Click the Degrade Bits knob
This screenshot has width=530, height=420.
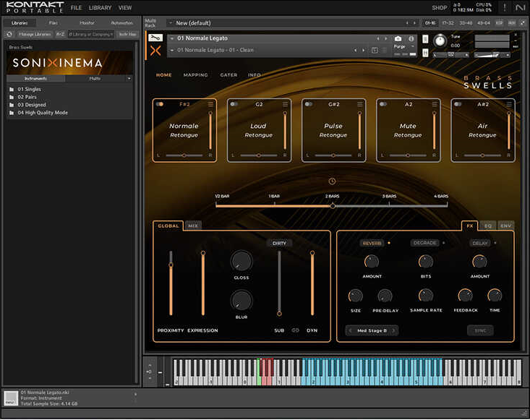(x=426, y=262)
